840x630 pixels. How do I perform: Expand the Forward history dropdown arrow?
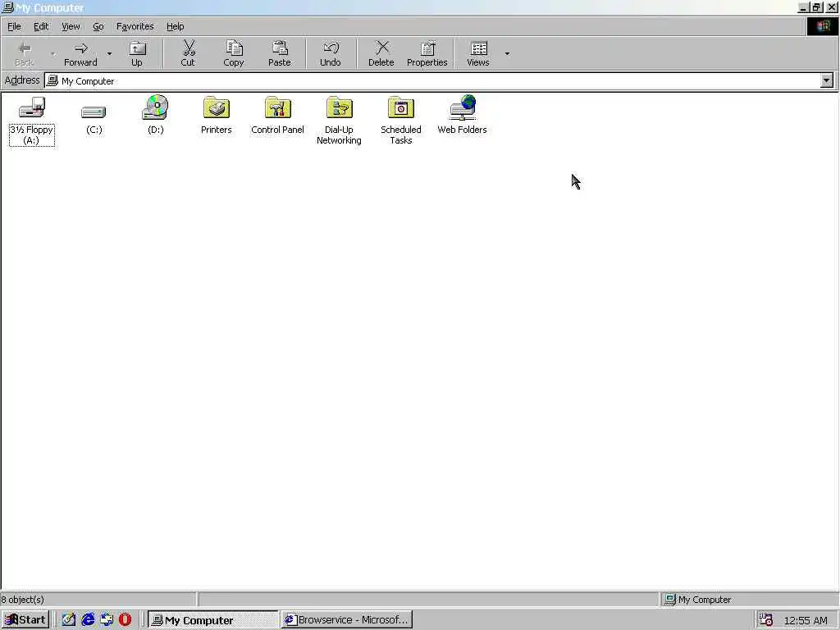click(109, 53)
